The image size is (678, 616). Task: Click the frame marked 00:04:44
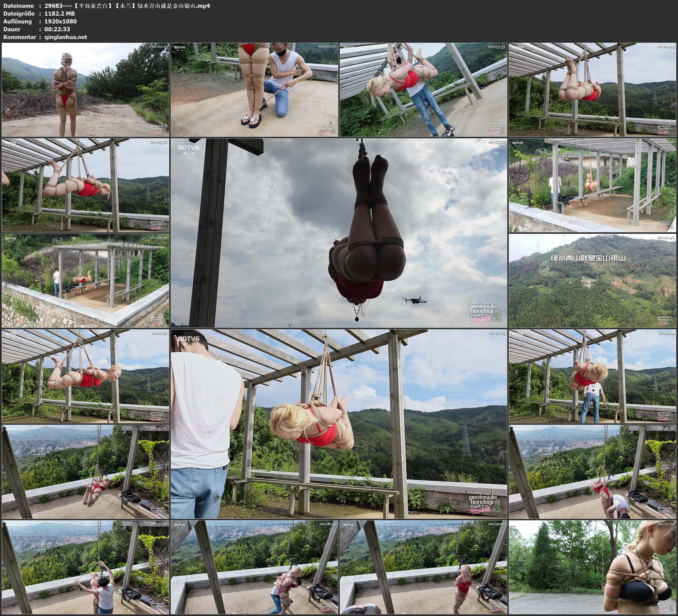pos(592,89)
